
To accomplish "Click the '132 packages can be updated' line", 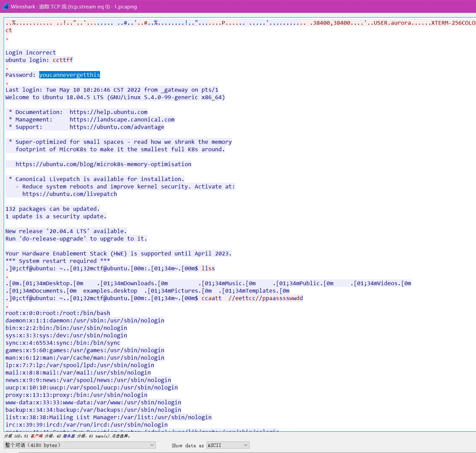I will point(53,209).
